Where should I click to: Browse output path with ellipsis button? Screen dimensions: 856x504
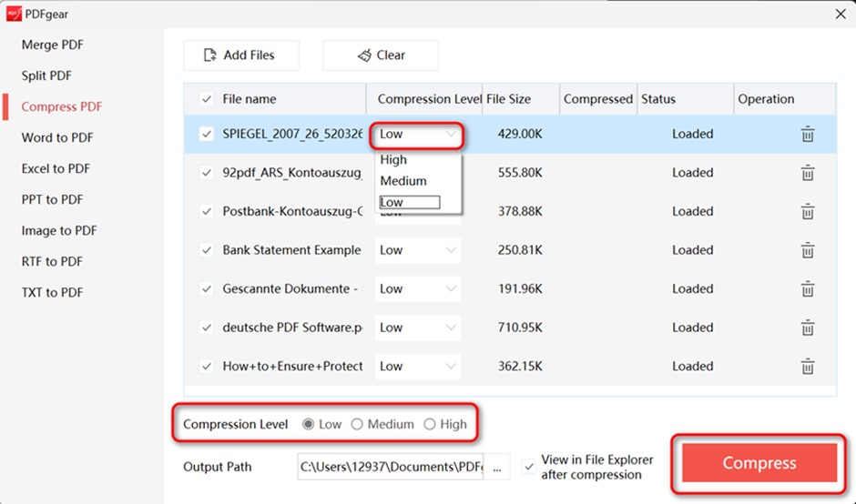point(497,467)
